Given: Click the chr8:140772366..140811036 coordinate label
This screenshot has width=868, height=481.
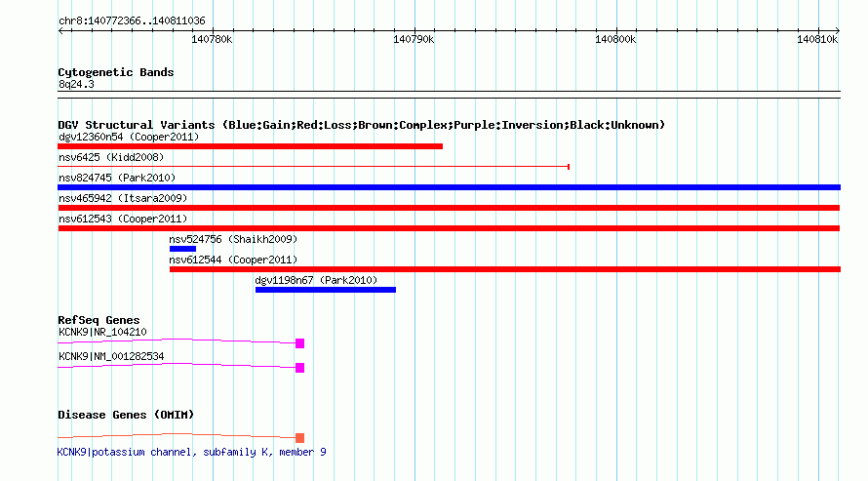Looking at the screenshot, I should [132, 21].
